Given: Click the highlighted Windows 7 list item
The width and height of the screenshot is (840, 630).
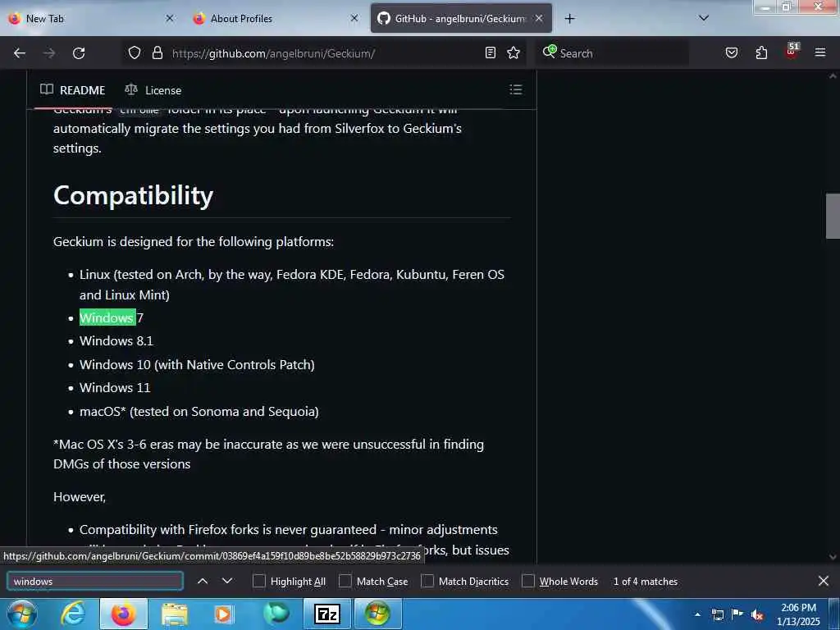Looking at the screenshot, I should (112, 317).
